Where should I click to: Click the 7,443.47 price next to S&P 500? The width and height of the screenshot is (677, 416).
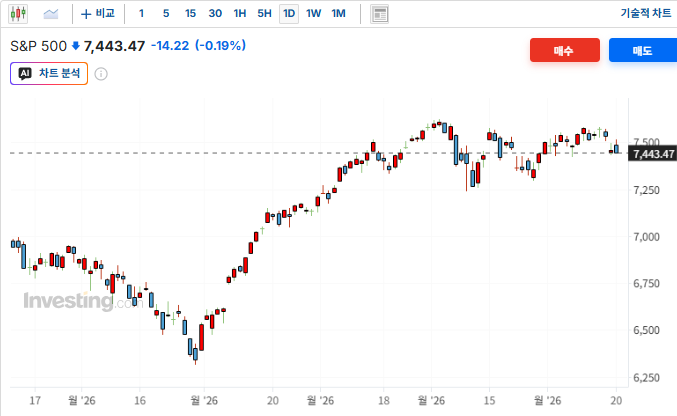coord(114,46)
